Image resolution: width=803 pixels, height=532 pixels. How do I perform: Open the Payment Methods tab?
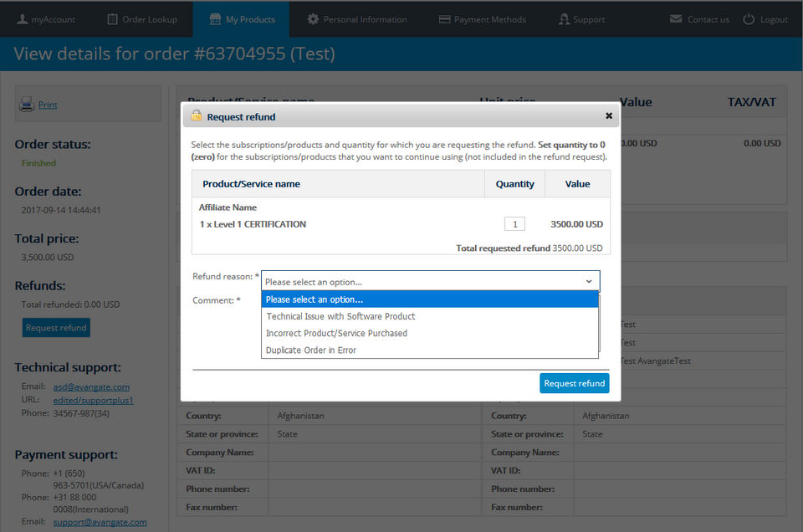coord(490,19)
